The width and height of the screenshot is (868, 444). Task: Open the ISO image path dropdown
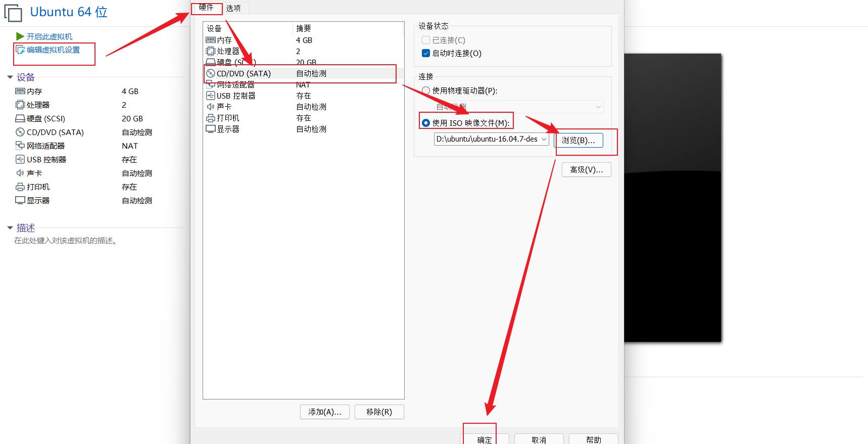(544, 139)
